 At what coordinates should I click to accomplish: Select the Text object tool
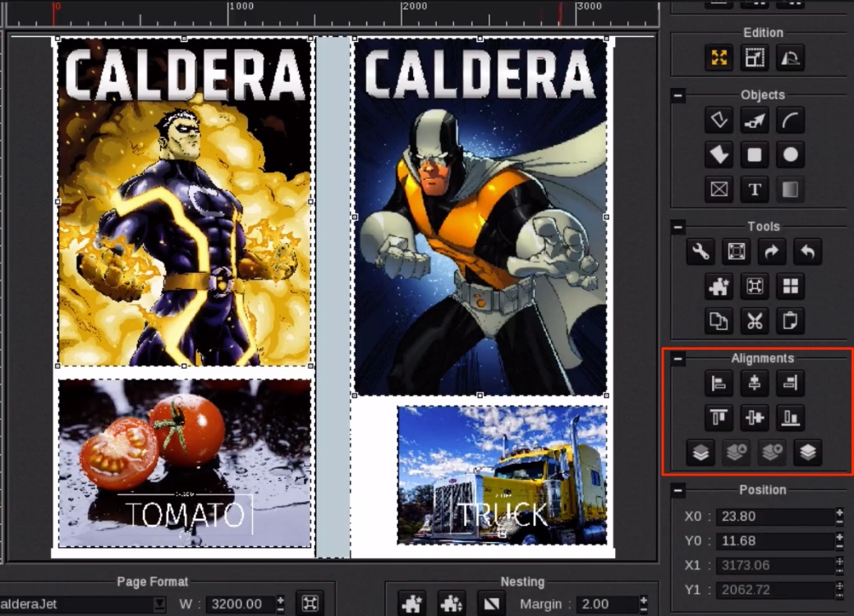click(754, 190)
